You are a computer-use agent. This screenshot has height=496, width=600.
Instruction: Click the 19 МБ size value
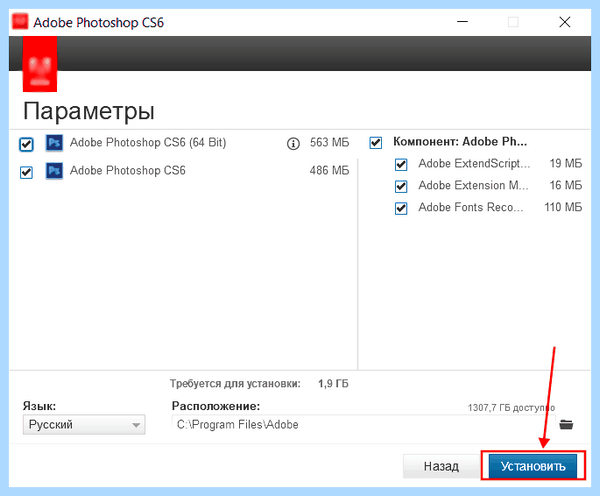566,163
